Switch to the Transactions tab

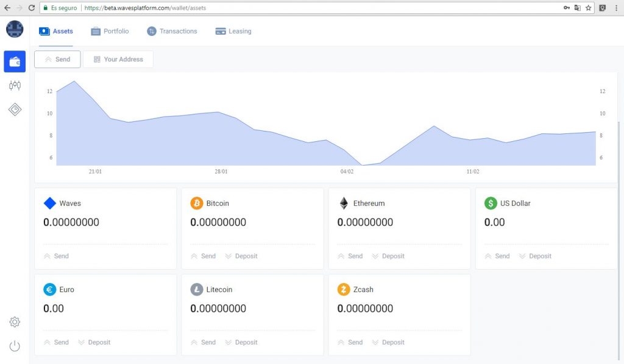click(x=172, y=31)
